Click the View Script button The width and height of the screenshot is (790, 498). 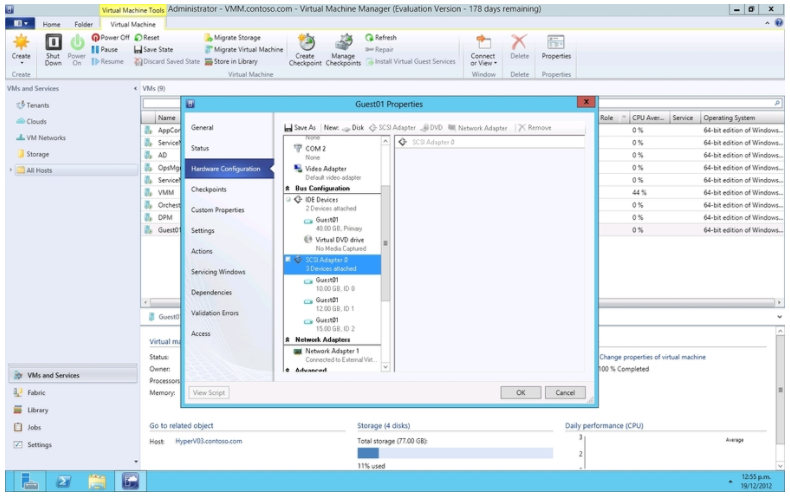click(x=209, y=393)
